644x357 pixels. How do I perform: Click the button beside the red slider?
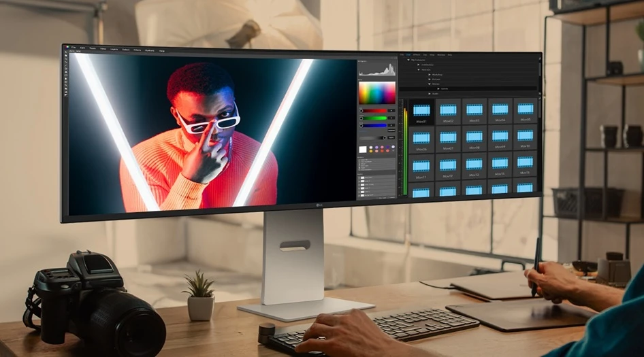391,110
